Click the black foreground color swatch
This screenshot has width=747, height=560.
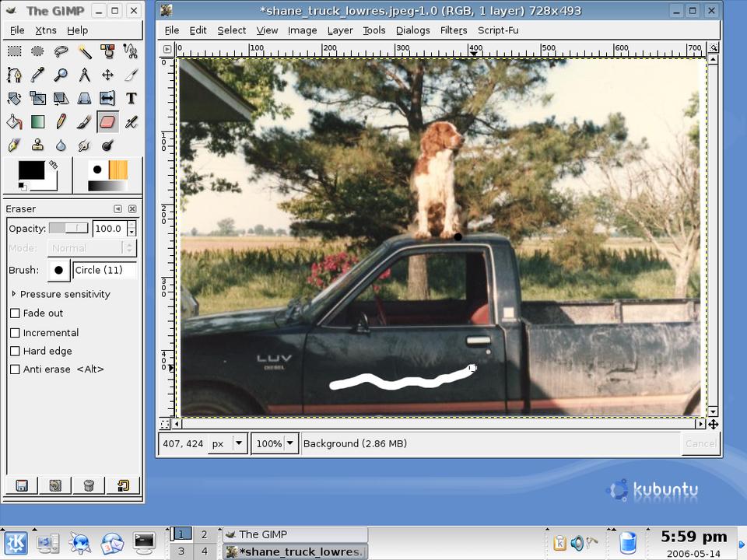point(31,170)
